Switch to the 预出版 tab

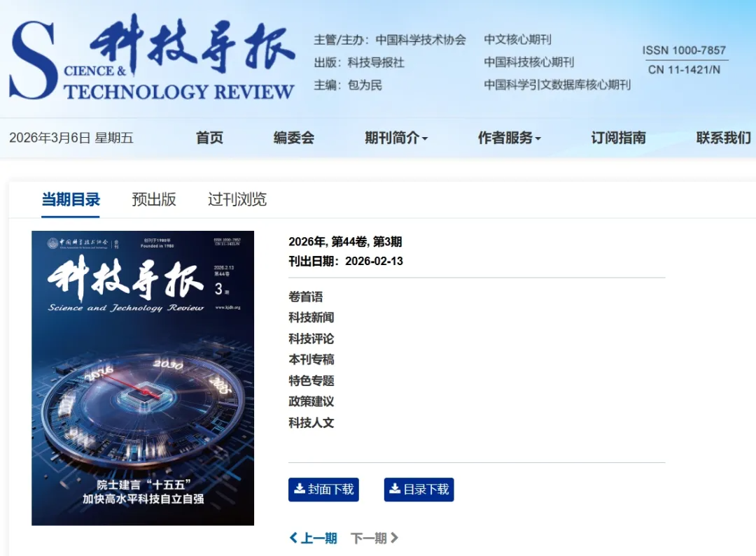[x=153, y=199]
